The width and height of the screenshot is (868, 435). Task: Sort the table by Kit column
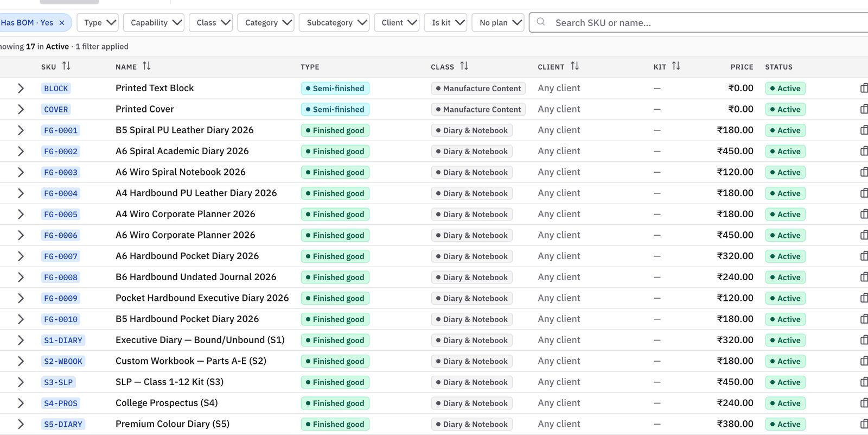(676, 66)
